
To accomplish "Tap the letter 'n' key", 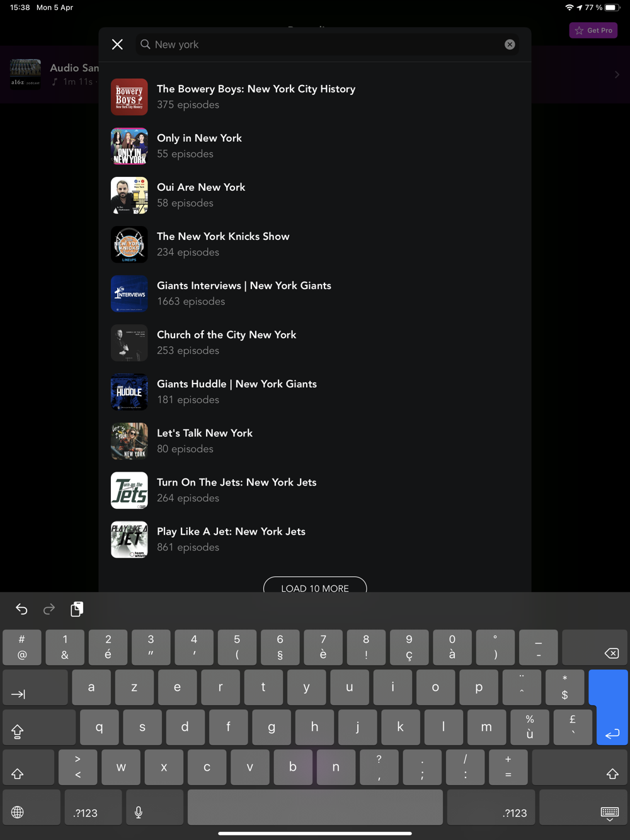I will pos(336,767).
